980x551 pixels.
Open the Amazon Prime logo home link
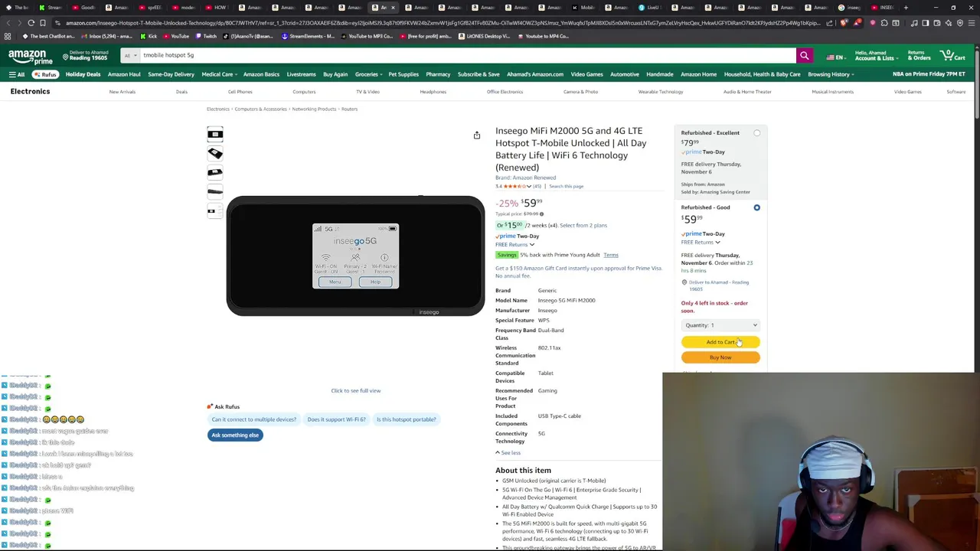click(31, 57)
